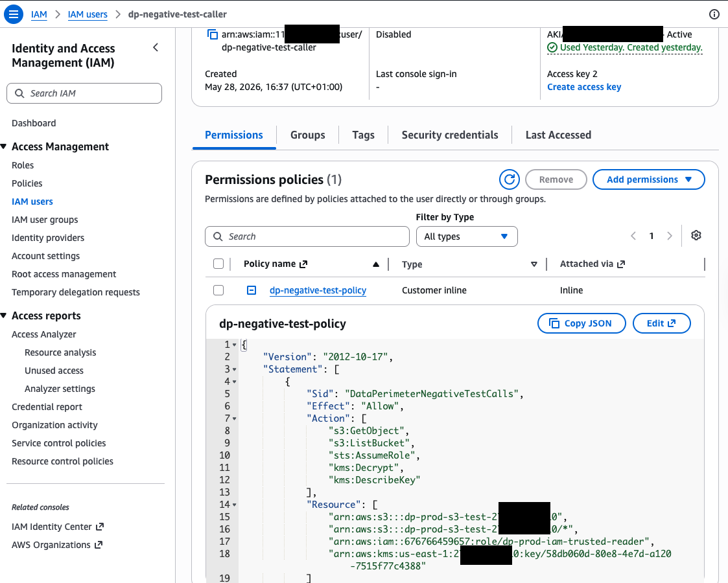The height and width of the screenshot is (583, 728).
Task: Click the Edit policy button
Action: (x=662, y=323)
